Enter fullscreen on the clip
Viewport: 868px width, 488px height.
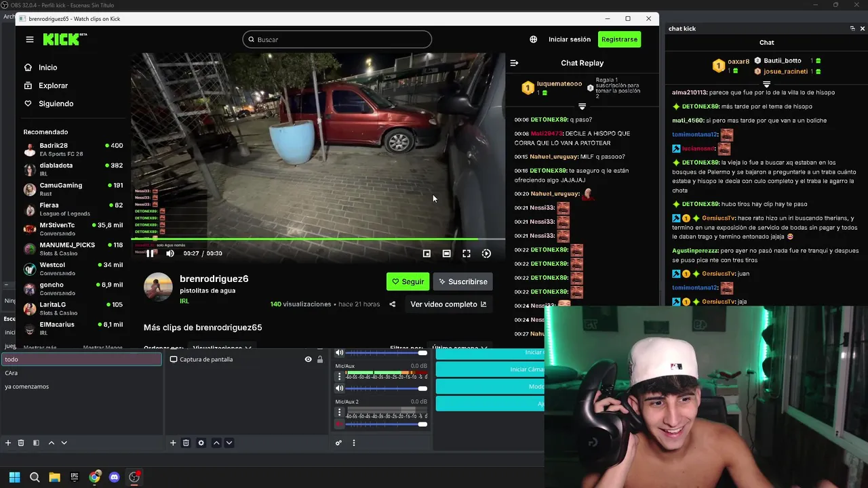[467, 253]
